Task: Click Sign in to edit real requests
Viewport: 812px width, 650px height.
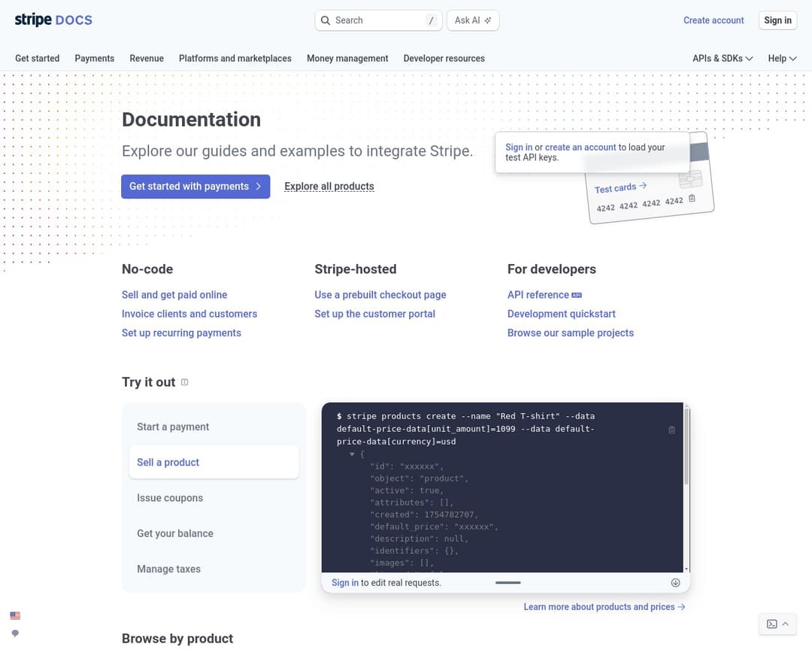Action: pos(345,582)
